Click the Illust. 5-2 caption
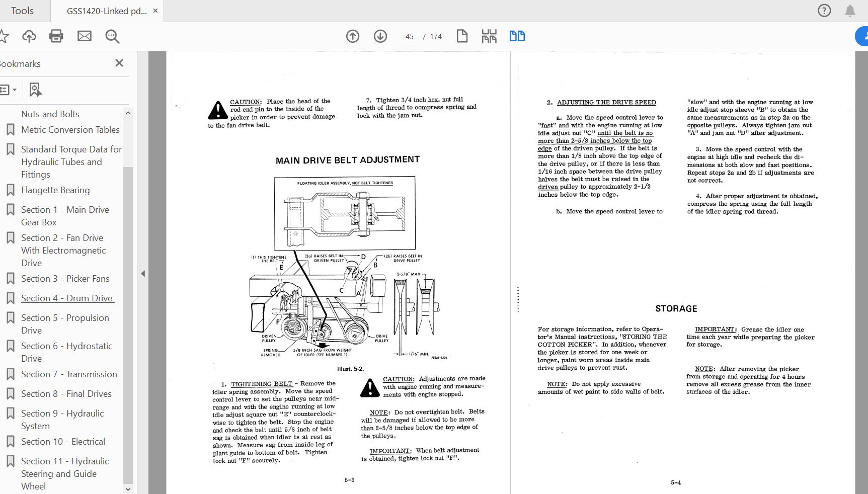The width and height of the screenshot is (868, 494). (350, 369)
